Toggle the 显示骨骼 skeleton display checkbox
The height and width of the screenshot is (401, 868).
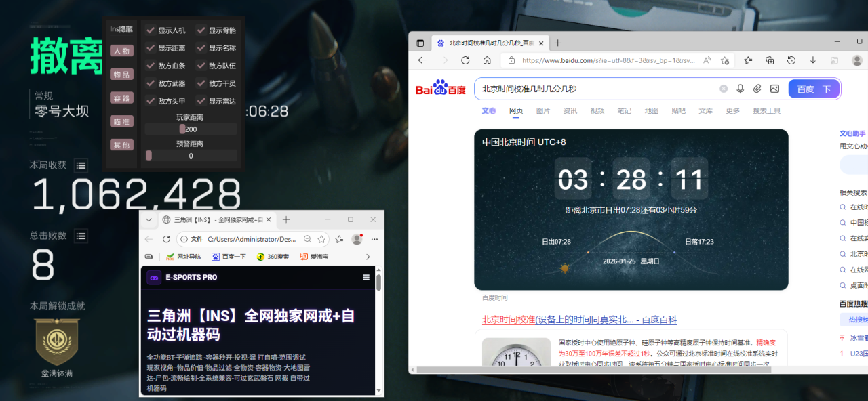201,30
